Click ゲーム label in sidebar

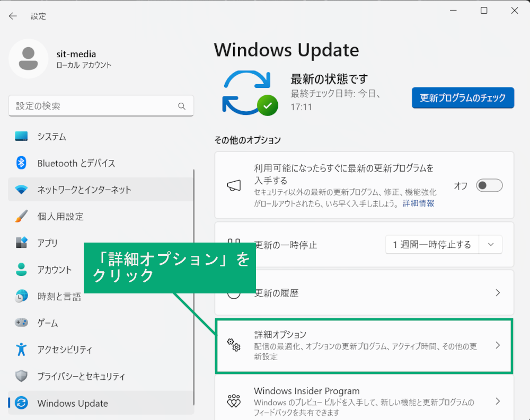point(48,323)
